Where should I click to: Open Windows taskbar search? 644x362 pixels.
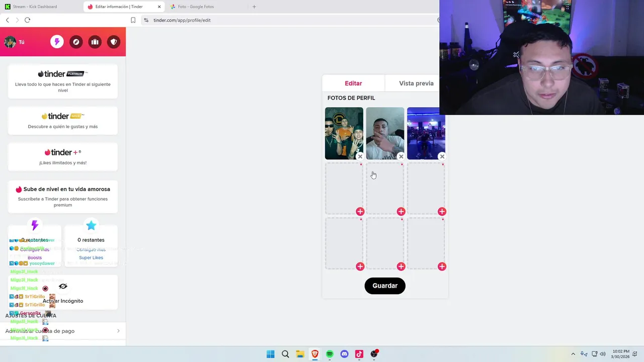[x=285, y=354]
